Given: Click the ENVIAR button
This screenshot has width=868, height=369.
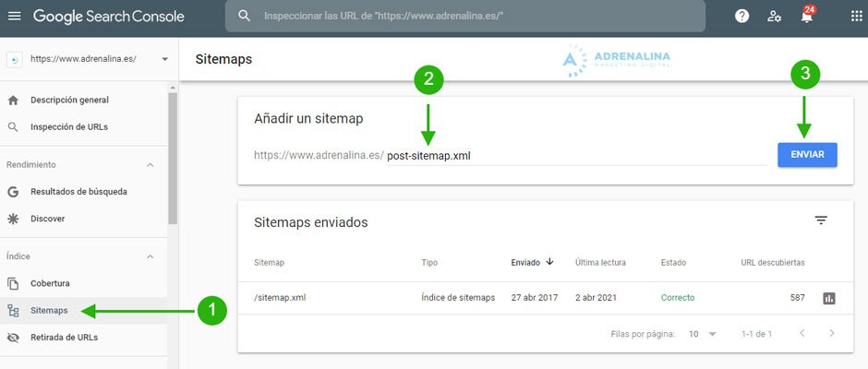Looking at the screenshot, I should coord(807,155).
